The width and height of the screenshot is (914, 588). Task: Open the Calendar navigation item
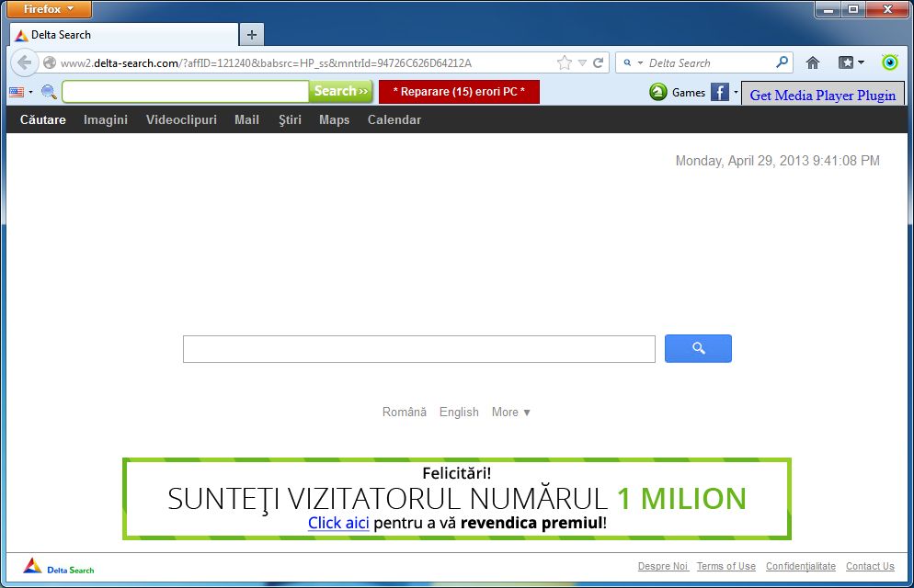[394, 119]
